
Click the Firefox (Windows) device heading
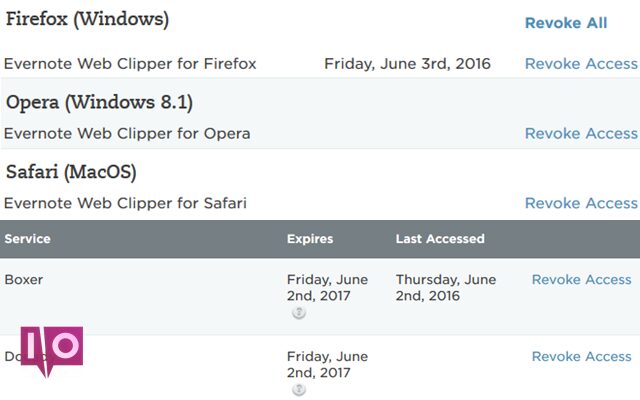coord(87,19)
